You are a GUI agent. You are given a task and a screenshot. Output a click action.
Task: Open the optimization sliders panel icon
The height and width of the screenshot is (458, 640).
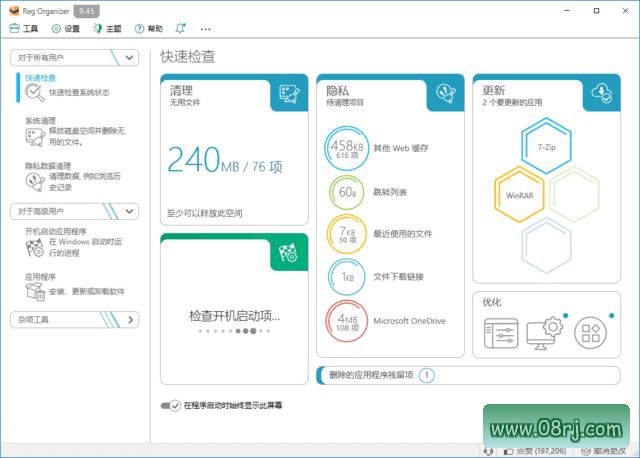501,333
